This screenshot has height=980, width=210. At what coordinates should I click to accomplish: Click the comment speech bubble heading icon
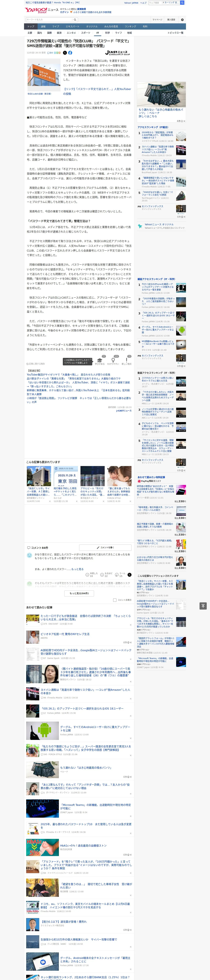[29, 548]
